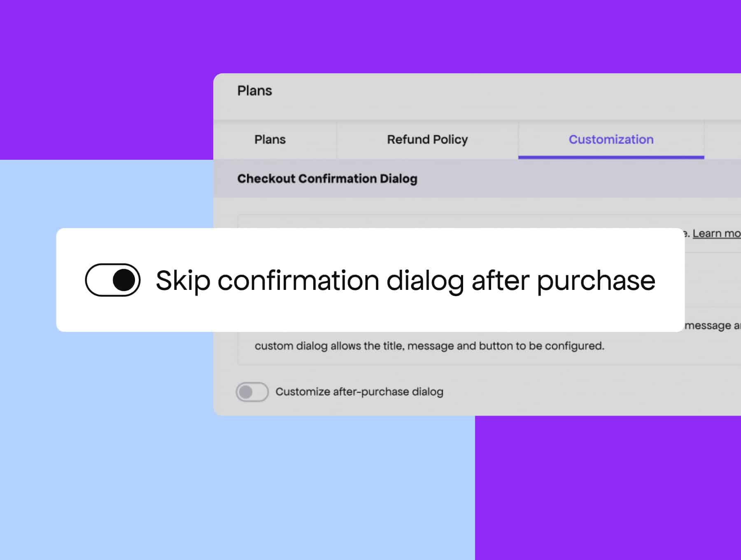The image size is (741, 560).
Task: Click the 'Customize after-purchase dialog' label text
Action: point(359,392)
